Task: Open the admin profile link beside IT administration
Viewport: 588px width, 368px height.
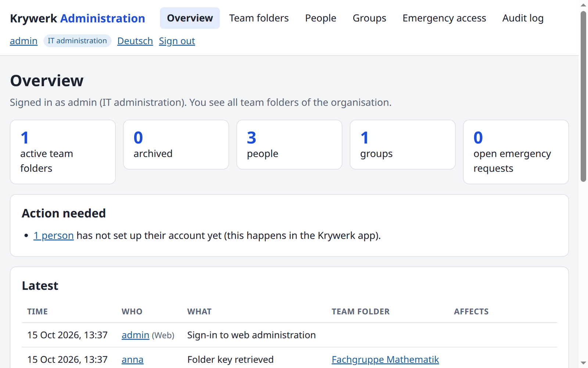Action: click(24, 41)
